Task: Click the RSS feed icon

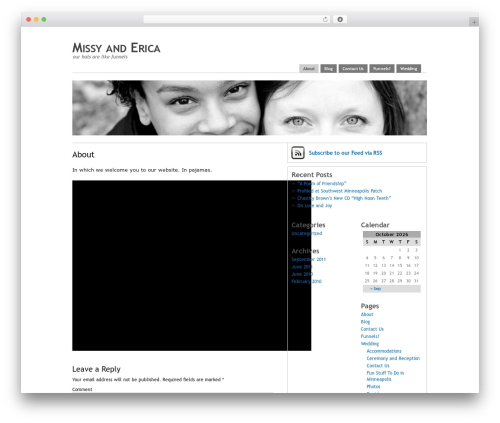Action: point(298,153)
